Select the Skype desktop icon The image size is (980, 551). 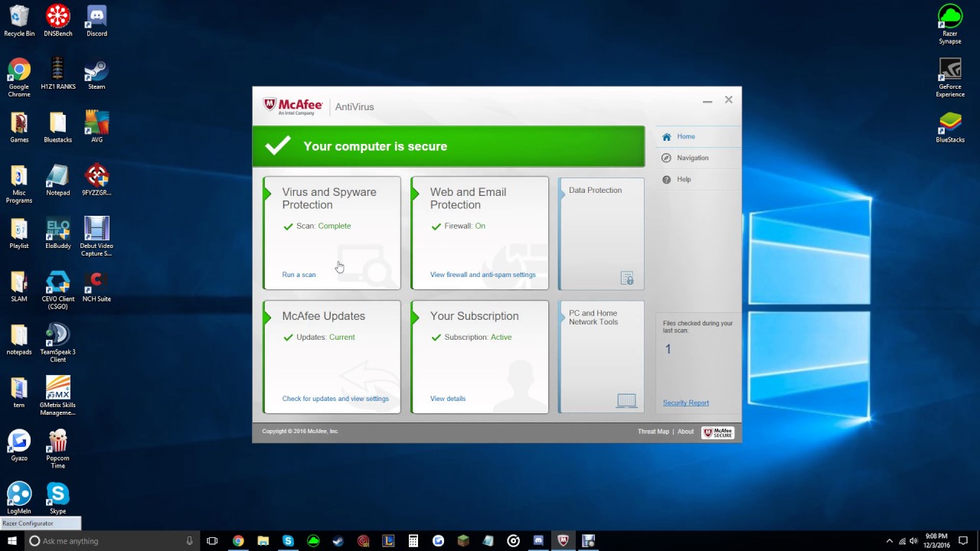[57, 498]
